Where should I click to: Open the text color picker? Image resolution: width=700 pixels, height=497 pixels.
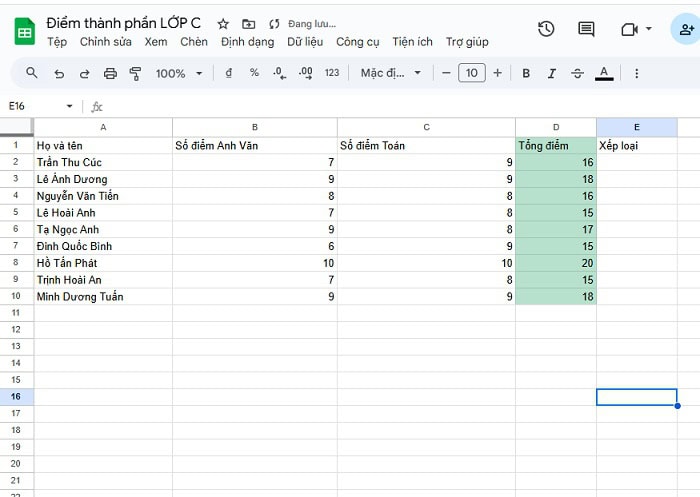point(603,73)
